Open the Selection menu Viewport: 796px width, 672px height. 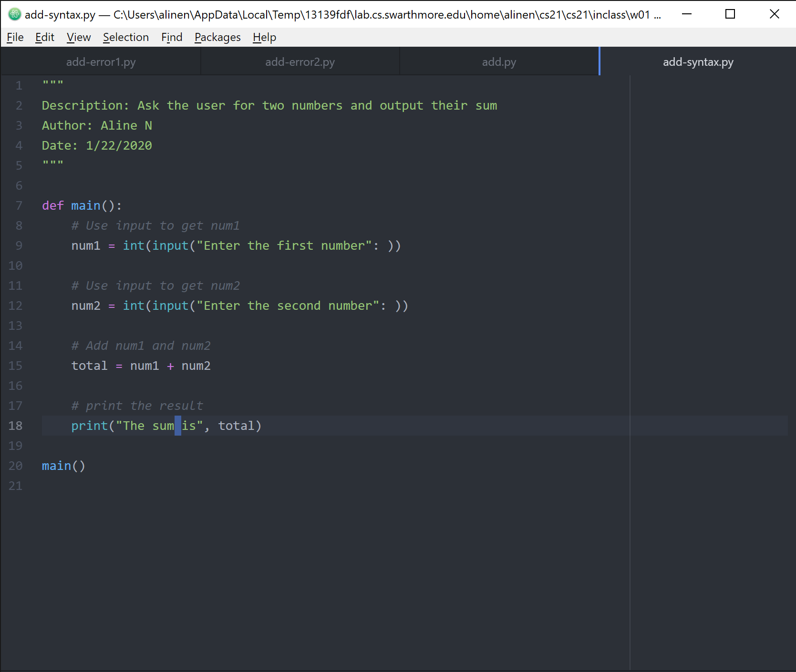point(126,37)
